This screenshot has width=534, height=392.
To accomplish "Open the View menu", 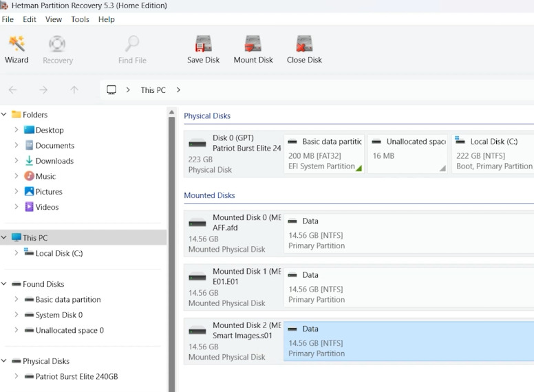I will click(54, 19).
